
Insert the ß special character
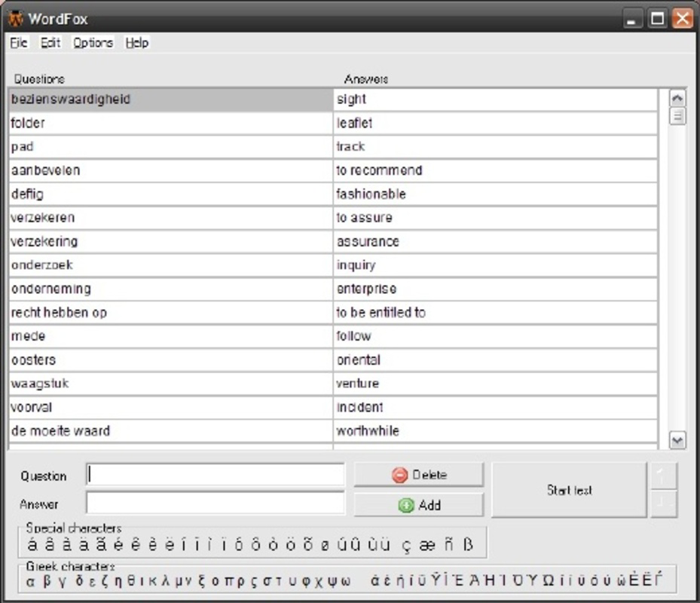click(x=468, y=544)
